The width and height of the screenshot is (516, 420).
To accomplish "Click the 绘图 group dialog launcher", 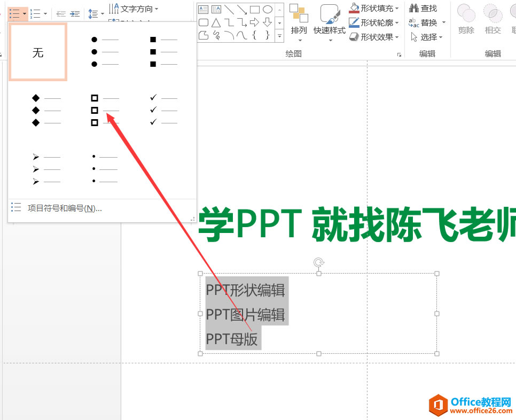I will (x=398, y=54).
